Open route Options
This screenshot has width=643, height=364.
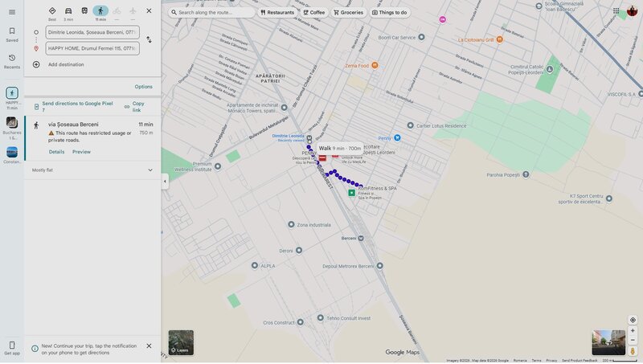pos(144,87)
